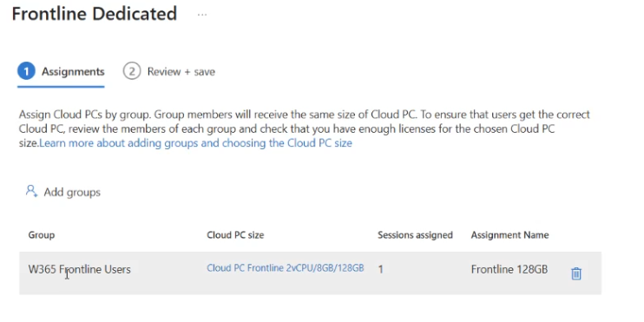This screenshot has width=644, height=322.
Task: Click the sessions assigned value 1
Action: click(380, 269)
